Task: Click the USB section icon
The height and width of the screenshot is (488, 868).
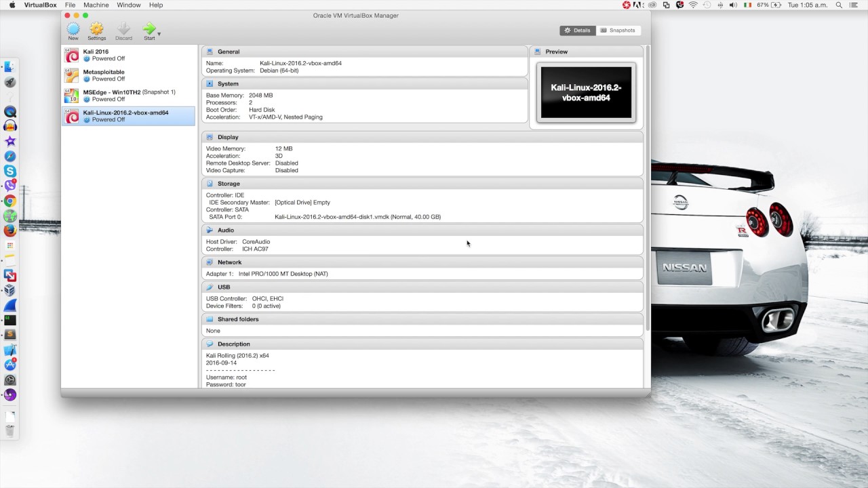Action: click(210, 287)
